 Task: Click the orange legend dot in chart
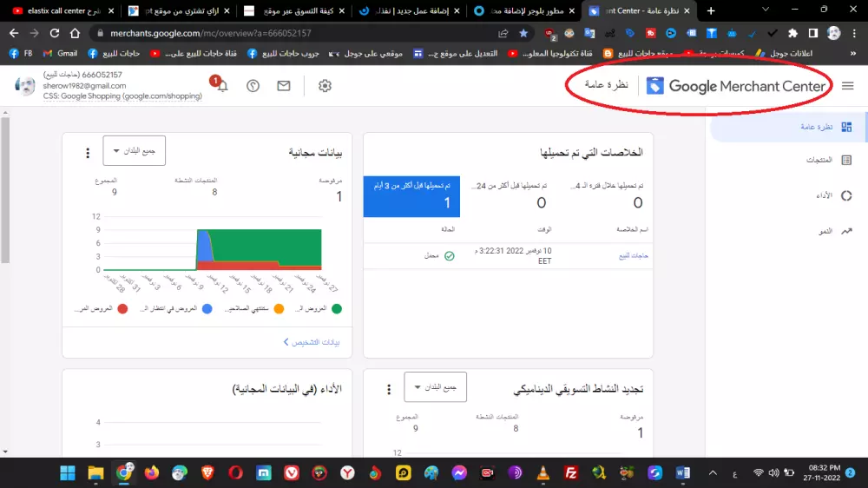(279, 308)
